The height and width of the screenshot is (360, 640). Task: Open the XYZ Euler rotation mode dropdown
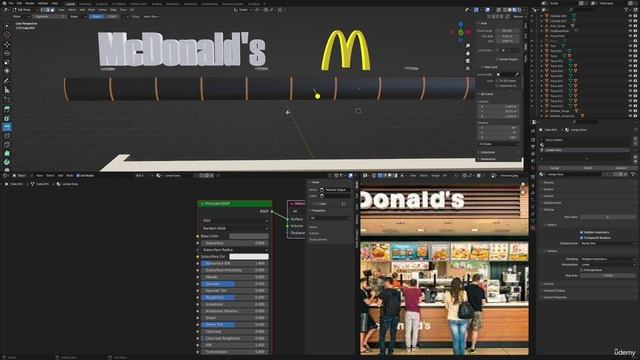coord(498,144)
